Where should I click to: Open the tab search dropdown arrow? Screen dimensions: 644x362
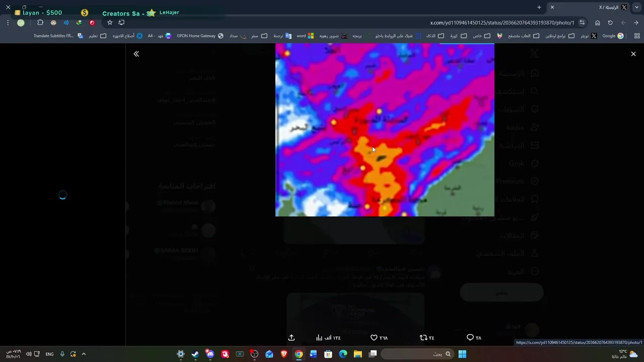pyautogui.click(x=636, y=8)
